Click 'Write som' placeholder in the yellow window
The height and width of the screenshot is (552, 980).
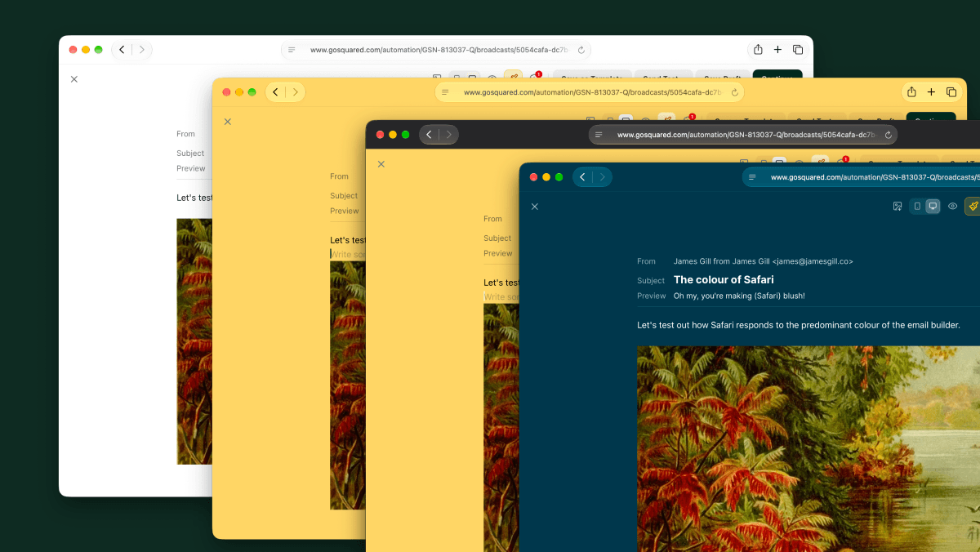click(x=348, y=254)
